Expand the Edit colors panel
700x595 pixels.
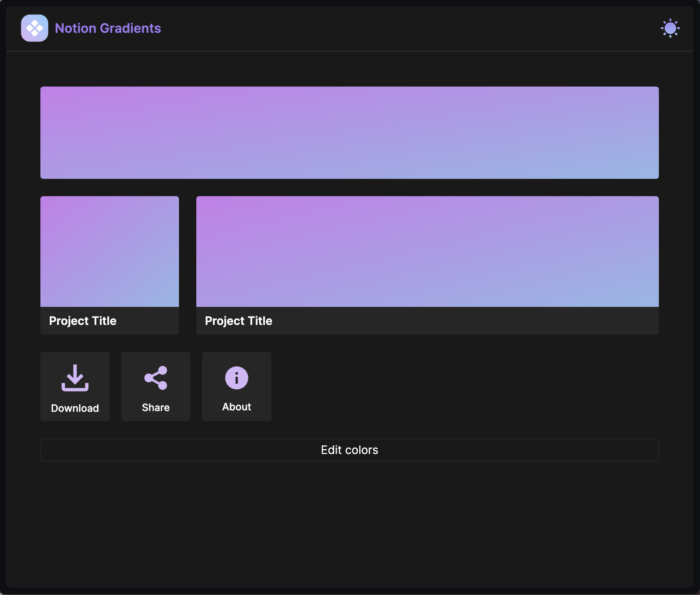tap(350, 450)
